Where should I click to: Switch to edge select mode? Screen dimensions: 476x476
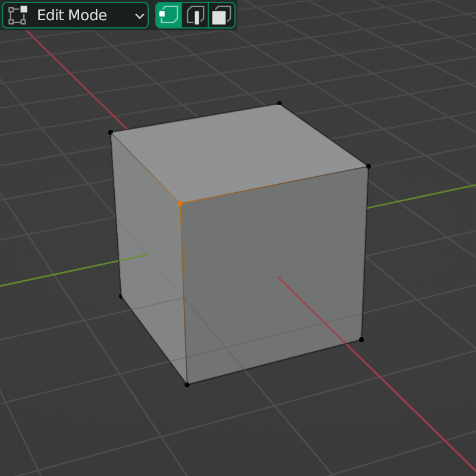point(195,15)
